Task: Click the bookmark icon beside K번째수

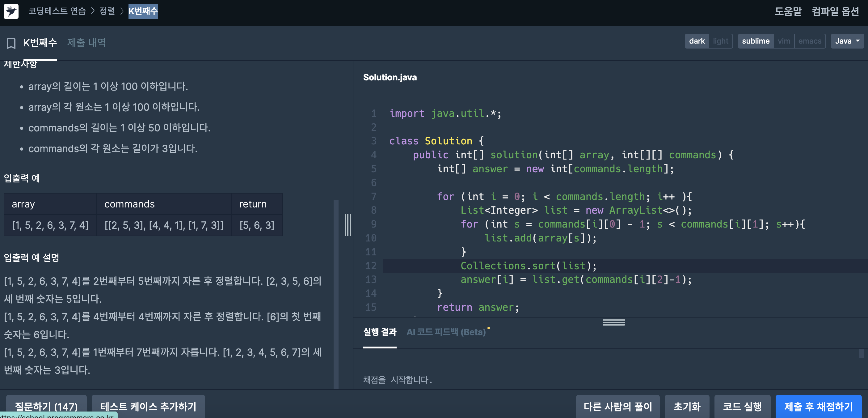Action: tap(11, 43)
